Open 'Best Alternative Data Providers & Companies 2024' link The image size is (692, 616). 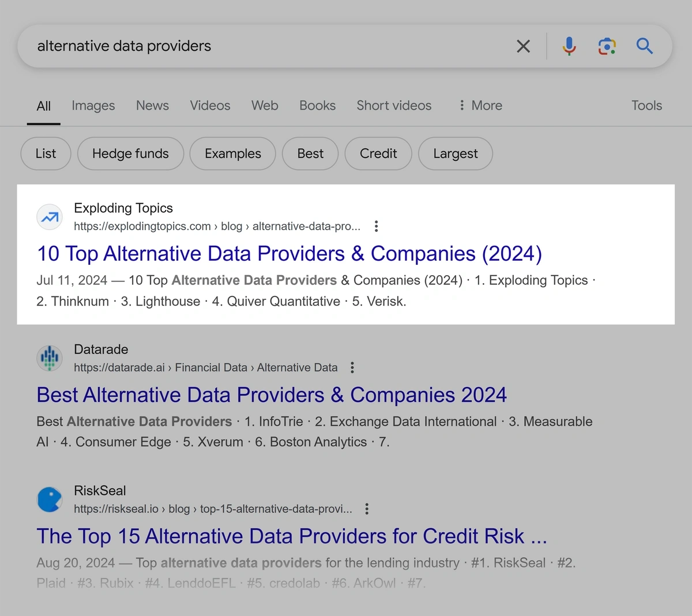pos(272,395)
